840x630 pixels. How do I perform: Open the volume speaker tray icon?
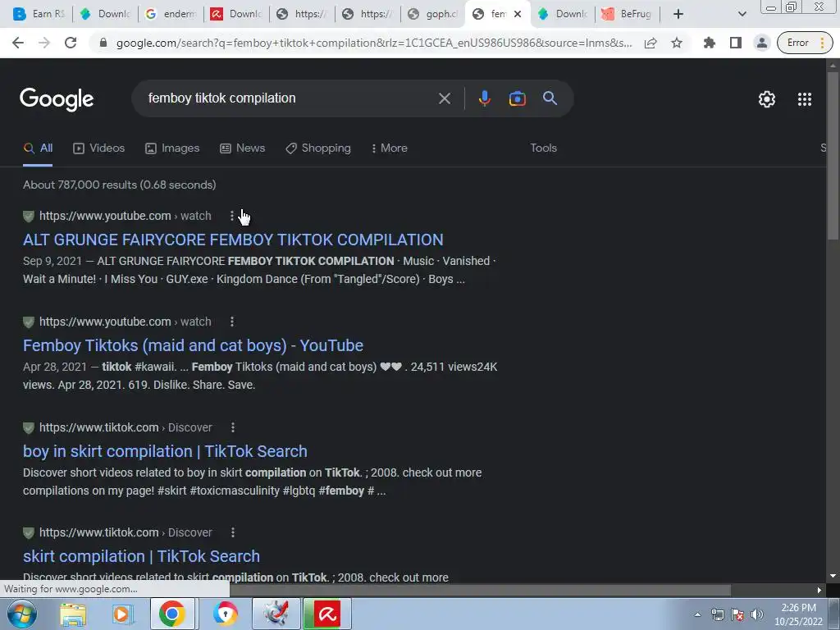point(757,614)
